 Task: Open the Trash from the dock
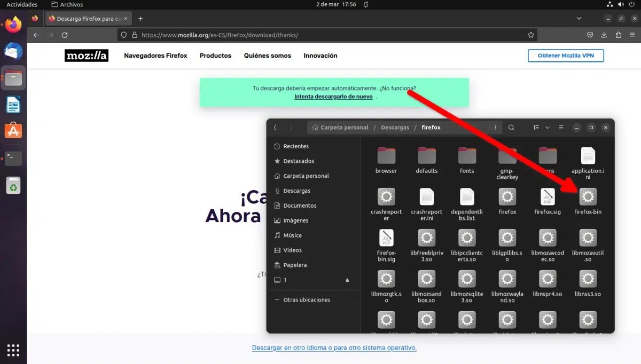point(13,185)
